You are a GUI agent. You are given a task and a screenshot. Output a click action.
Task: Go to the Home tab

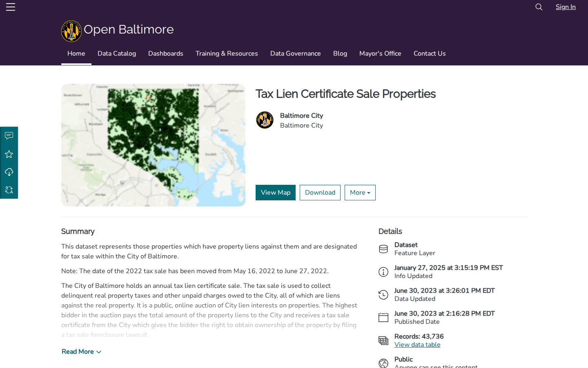point(76,54)
